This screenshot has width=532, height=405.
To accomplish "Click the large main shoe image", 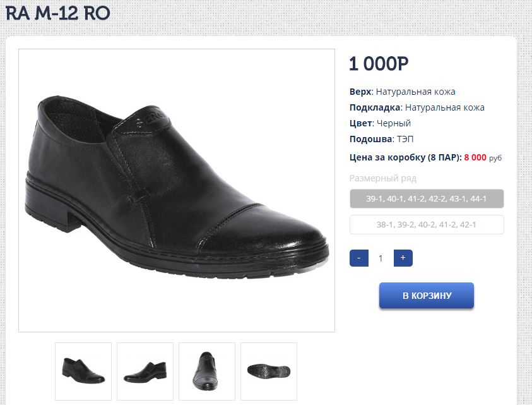I will tap(177, 190).
